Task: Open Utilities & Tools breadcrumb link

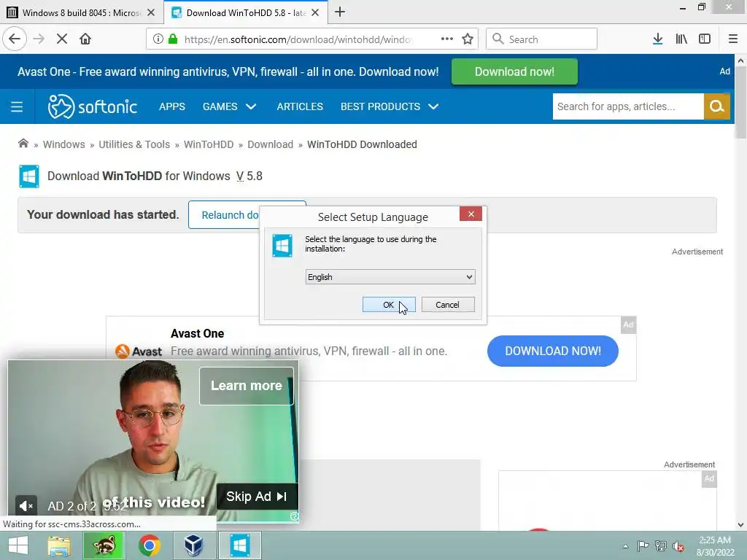Action: click(x=134, y=144)
